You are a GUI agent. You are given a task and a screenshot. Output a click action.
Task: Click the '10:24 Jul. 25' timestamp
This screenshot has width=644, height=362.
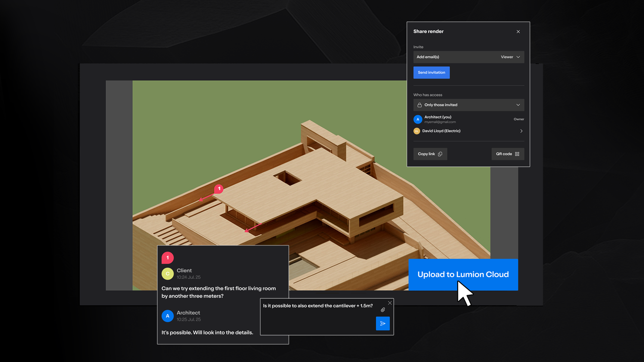point(188,277)
